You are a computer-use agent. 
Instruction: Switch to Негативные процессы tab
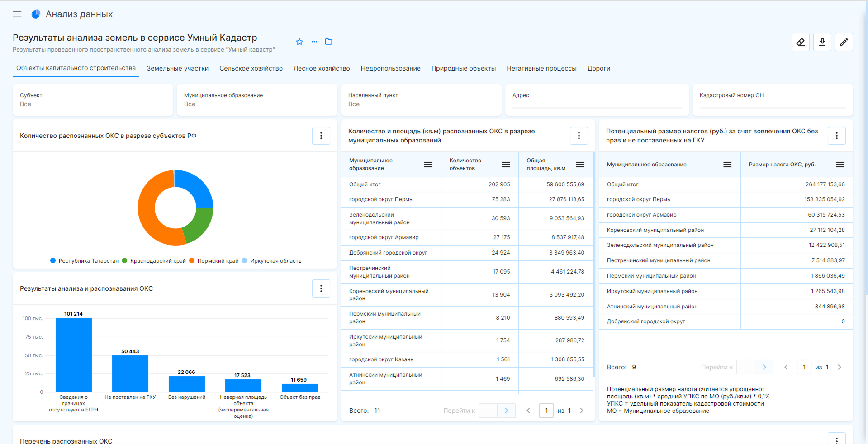click(x=541, y=68)
